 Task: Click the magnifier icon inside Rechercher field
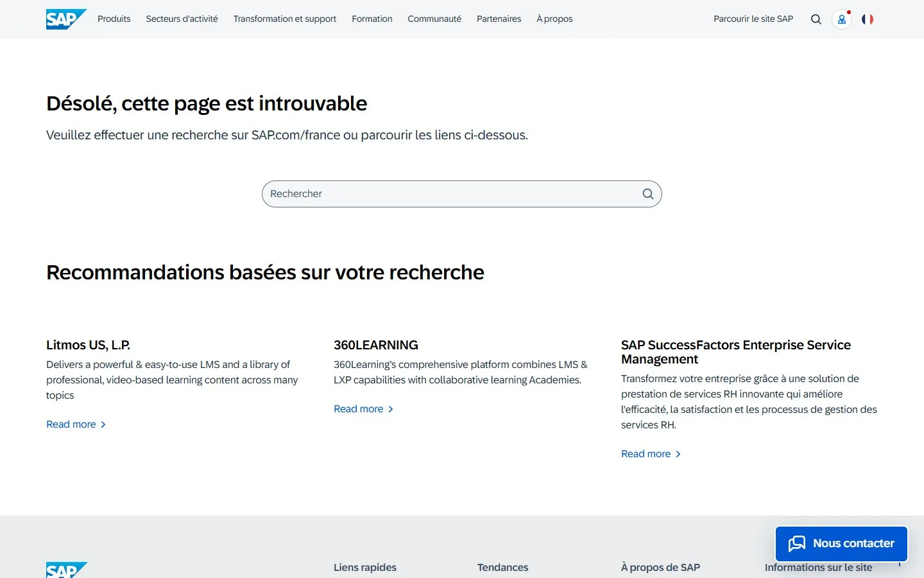648,194
